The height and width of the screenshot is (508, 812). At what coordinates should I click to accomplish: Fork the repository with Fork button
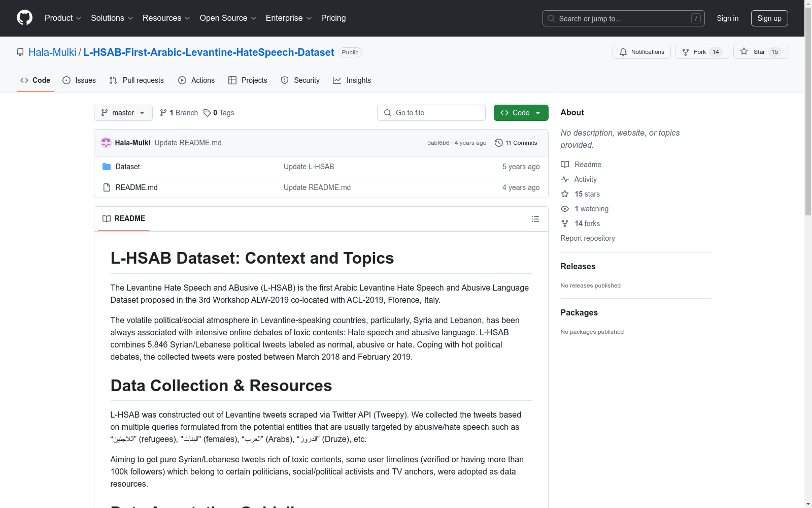click(702, 52)
